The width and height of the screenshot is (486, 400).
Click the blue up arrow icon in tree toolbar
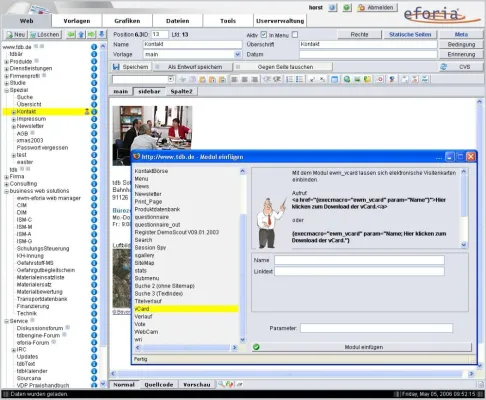tap(81, 34)
